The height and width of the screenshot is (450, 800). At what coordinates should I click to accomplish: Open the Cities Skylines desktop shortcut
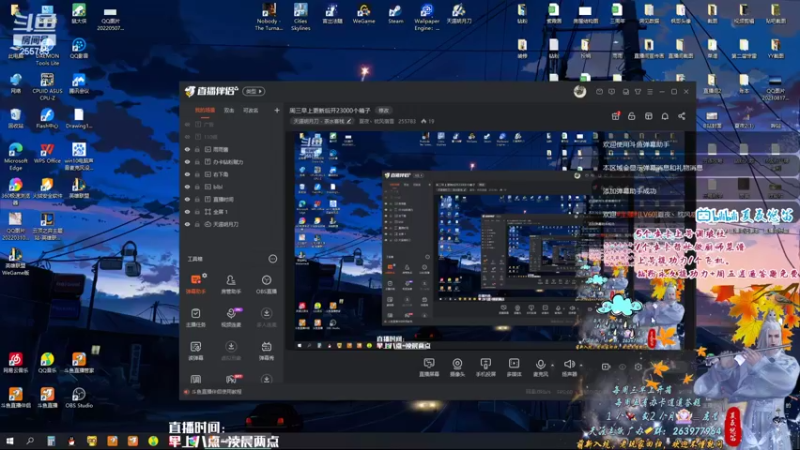tap(301, 17)
